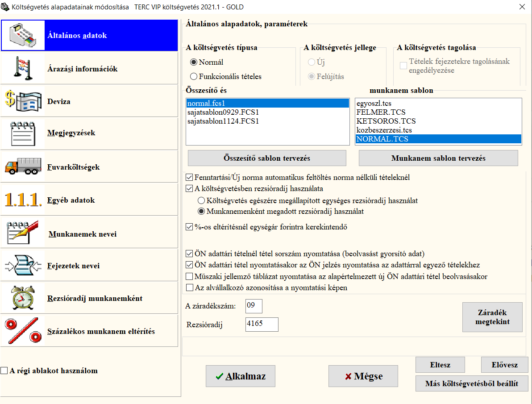Click the cash register icon for Általános adatok
The height and width of the screenshot is (404, 532).
coord(23,35)
